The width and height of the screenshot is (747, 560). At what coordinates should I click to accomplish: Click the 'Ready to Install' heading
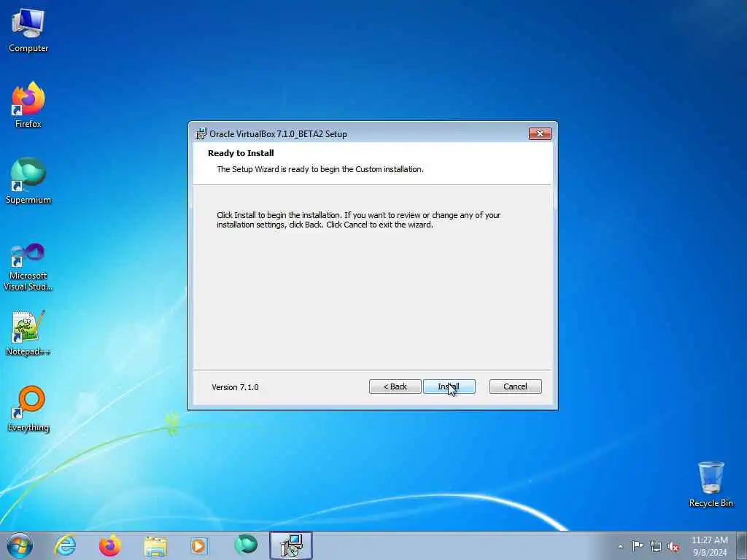click(x=241, y=153)
